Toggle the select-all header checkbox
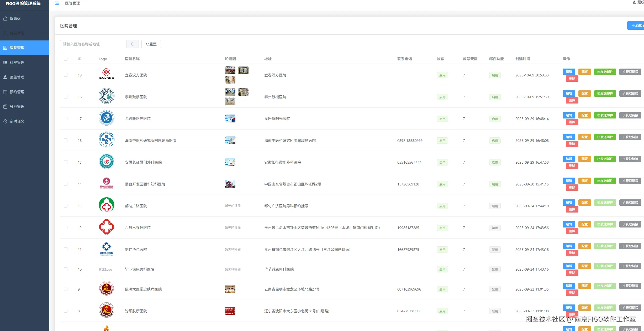644x331 pixels. [x=66, y=59]
